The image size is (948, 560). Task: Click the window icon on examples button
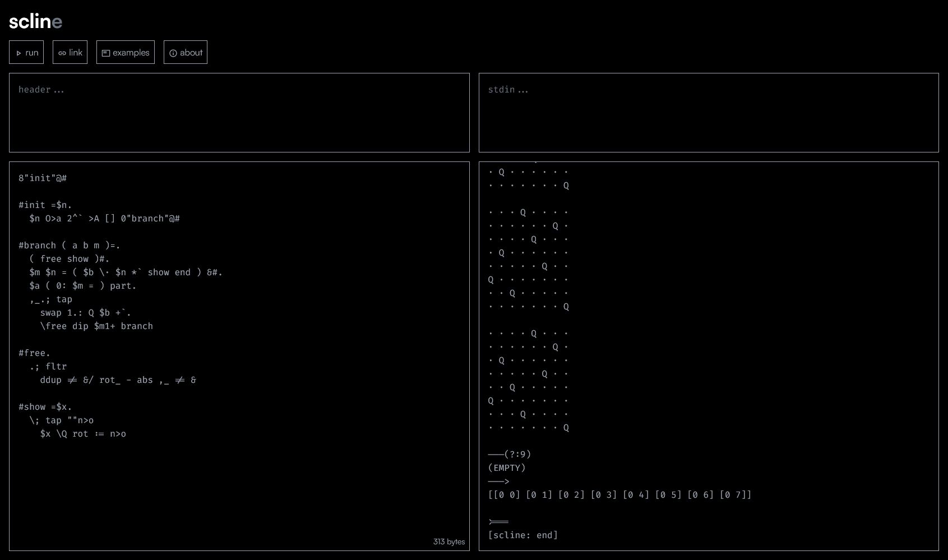[106, 53]
